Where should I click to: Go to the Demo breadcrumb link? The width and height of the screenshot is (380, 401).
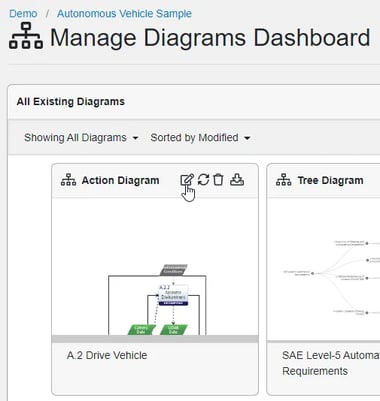tap(23, 14)
